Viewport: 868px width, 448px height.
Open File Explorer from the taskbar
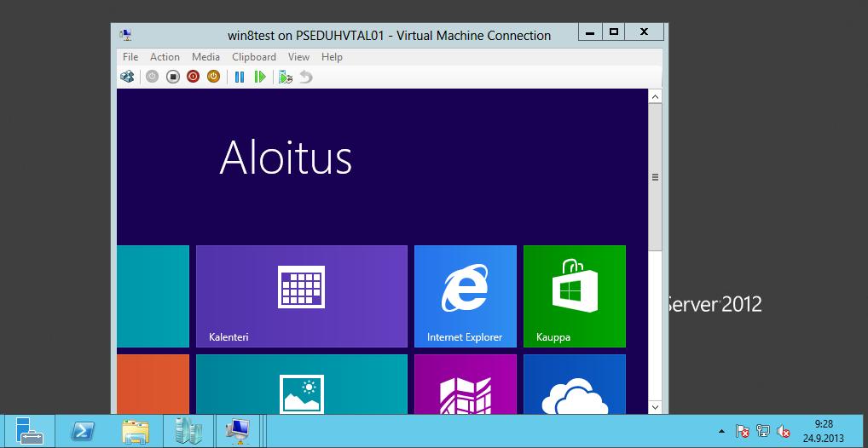(135, 431)
